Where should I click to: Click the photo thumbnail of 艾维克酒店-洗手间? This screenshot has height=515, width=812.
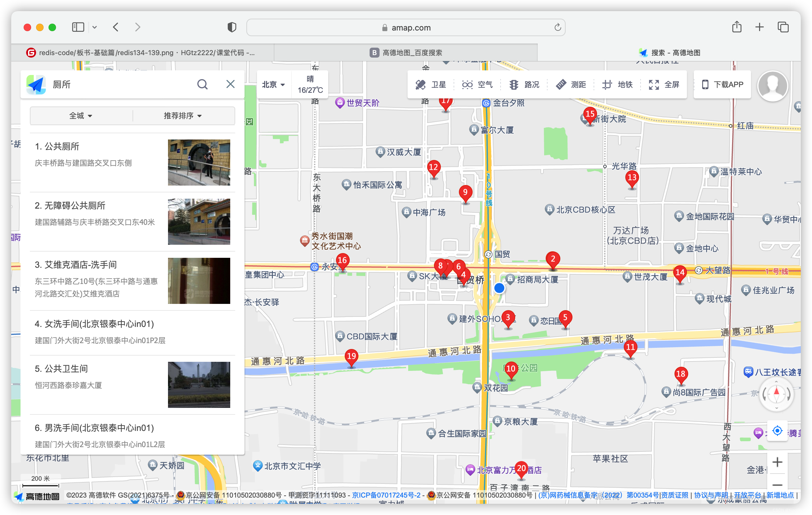pos(199,281)
